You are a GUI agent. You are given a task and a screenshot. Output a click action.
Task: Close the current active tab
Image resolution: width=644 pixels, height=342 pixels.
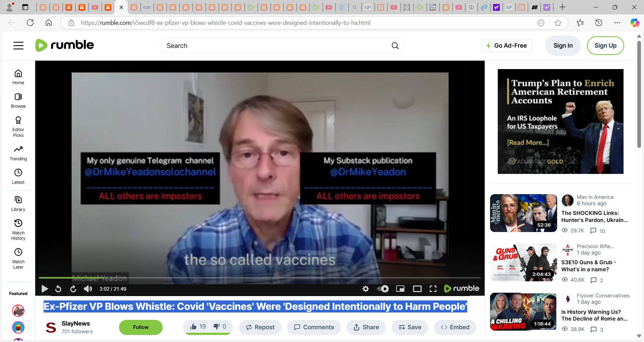click(x=121, y=7)
